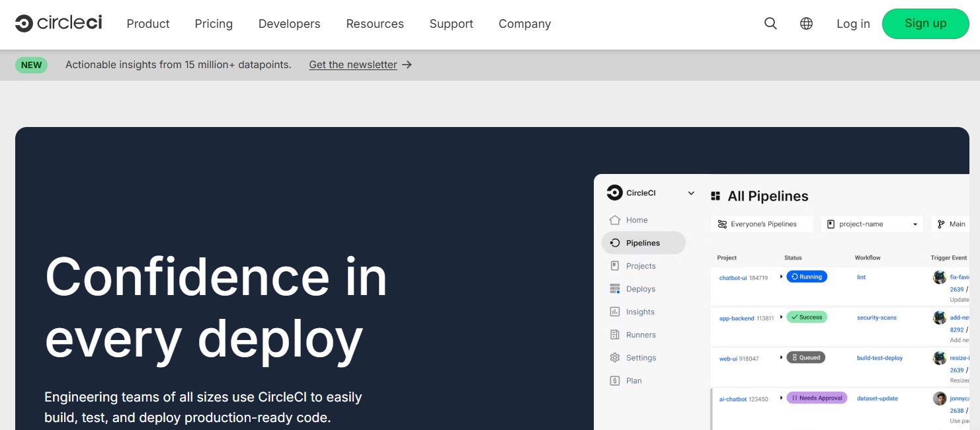Image resolution: width=980 pixels, height=430 pixels.
Task: Open Settings in the dashboard sidebar
Action: pos(639,357)
